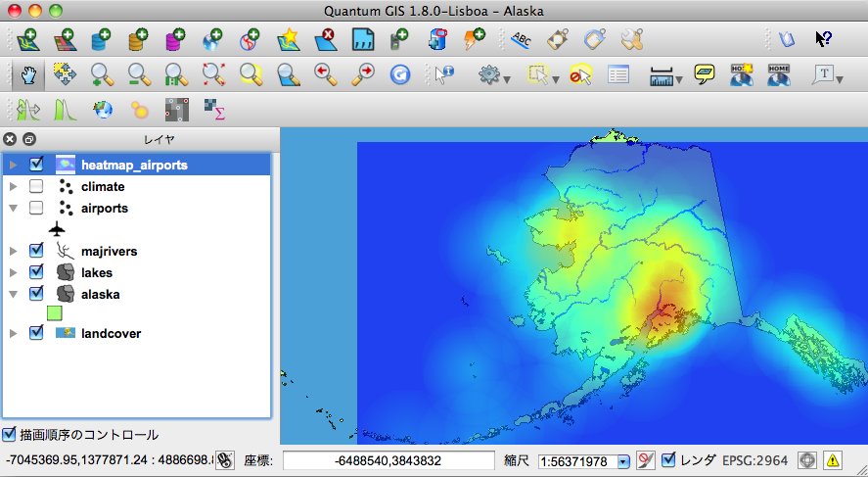Collapse the airports layer legend

[14, 208]
